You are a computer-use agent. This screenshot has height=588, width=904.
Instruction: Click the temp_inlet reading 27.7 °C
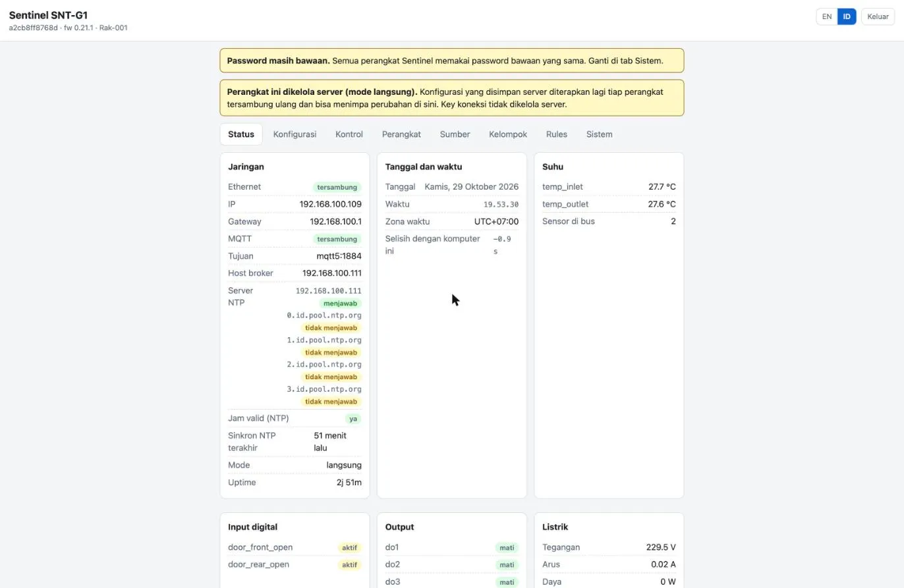pos(662,187)
